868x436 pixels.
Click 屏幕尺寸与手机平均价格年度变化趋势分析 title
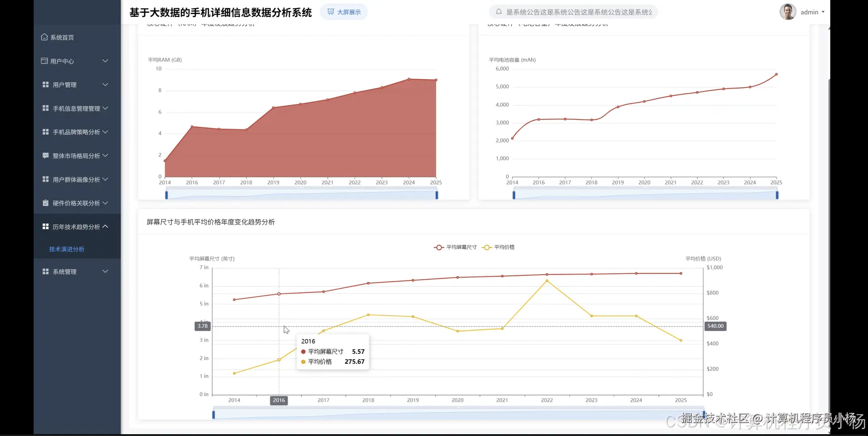click(211, 222)
